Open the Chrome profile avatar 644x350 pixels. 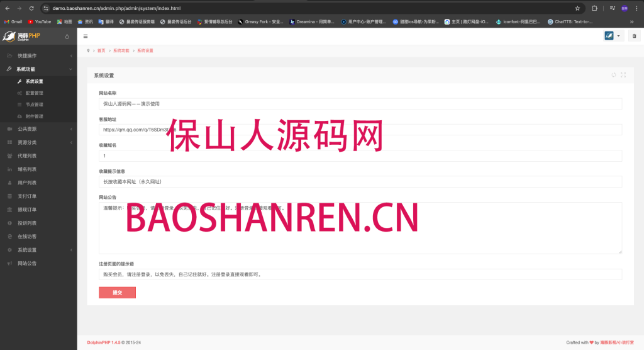(625, 8)
